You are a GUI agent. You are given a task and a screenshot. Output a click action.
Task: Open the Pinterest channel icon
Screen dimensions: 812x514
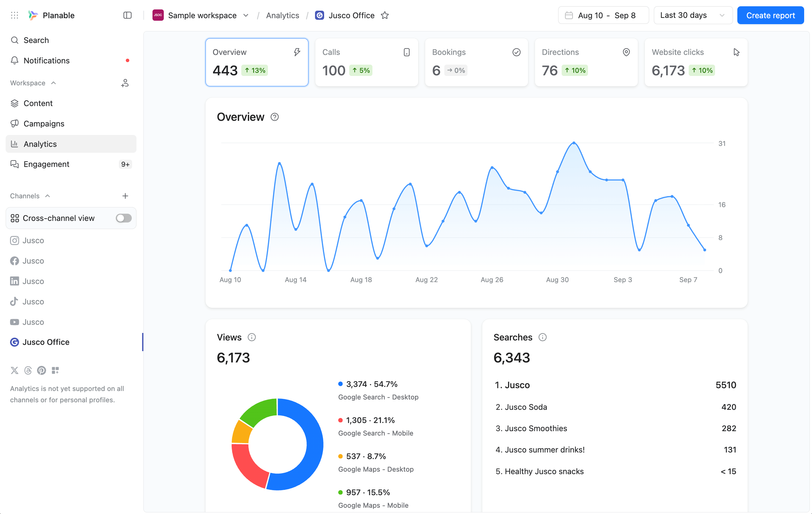point(41,370)
